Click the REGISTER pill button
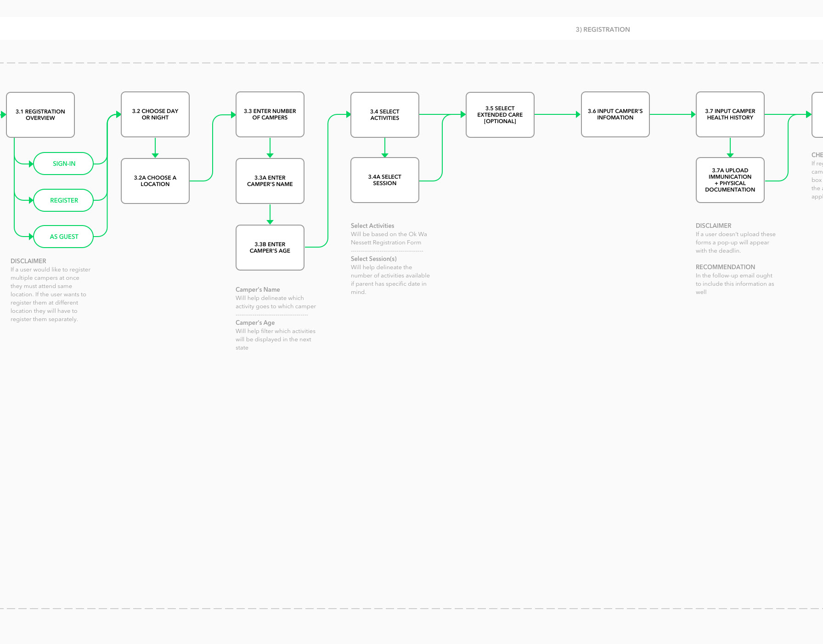The width and height of the screenshot is (823, 644). [x=63, y=200]
